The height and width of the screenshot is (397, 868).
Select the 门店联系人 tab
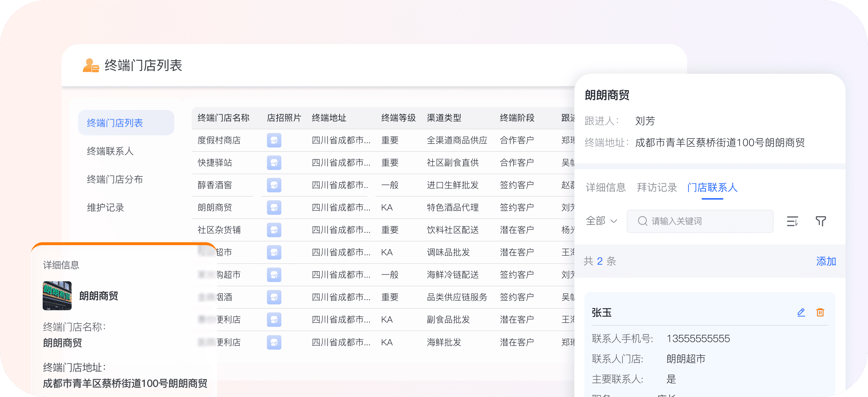coord(712,187)
